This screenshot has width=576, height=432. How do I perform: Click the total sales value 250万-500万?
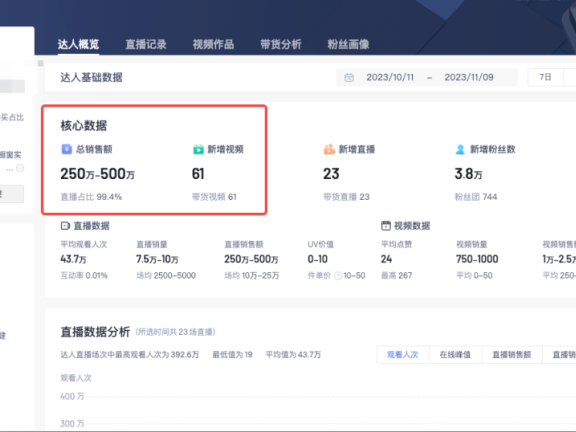click(x=97, y=174)
